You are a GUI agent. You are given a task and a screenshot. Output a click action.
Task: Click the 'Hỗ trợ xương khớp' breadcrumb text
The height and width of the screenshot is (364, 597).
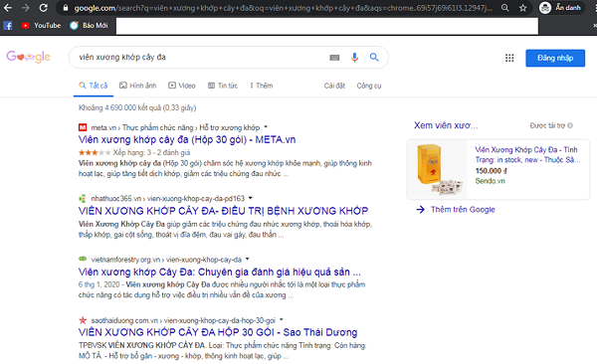230,127
